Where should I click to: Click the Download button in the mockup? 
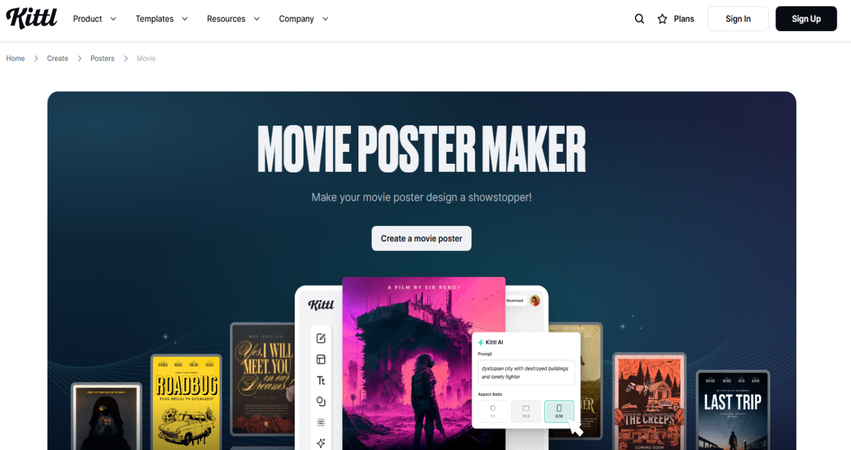[515, 301]
